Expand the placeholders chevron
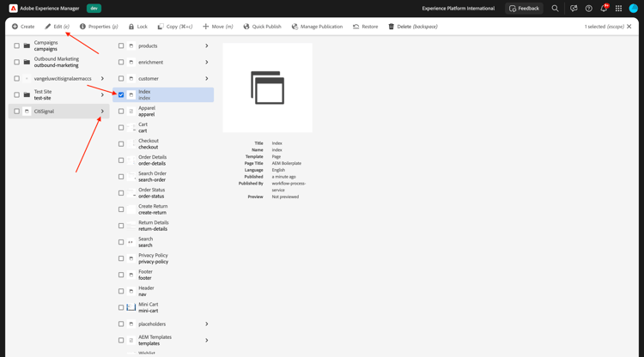 (x=207, y=324)
